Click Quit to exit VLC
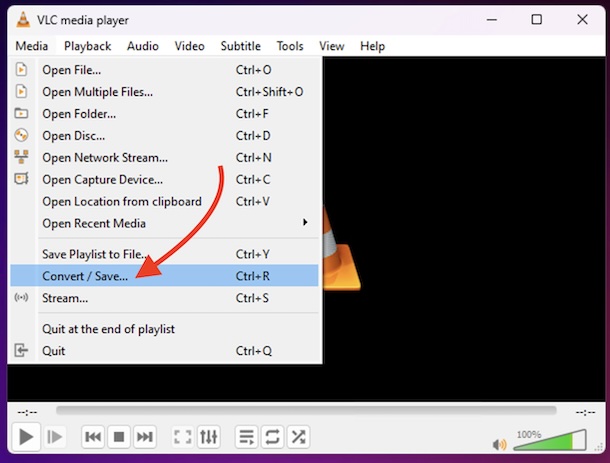The width and height of the screenshot is (610, 463). [53, 351]
